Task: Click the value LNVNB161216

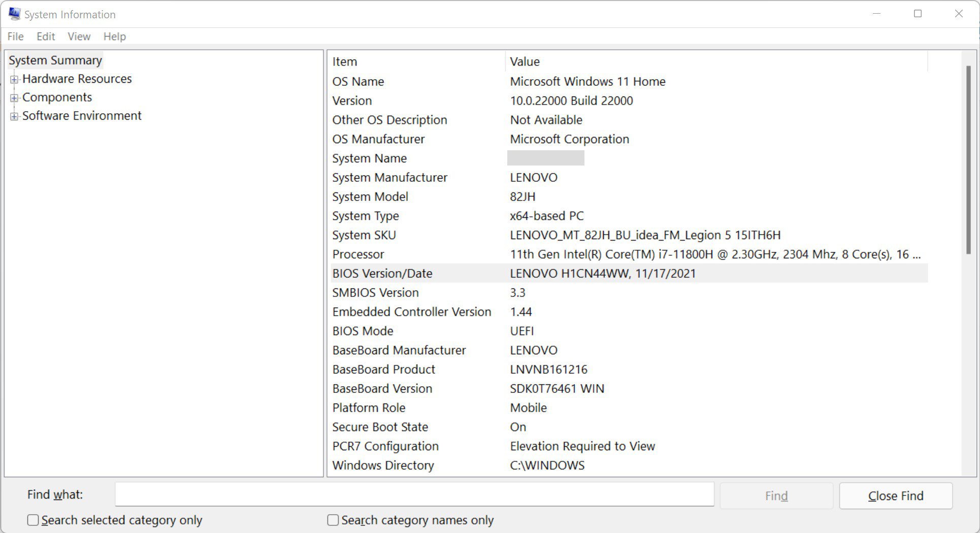Action: [548, 370]
